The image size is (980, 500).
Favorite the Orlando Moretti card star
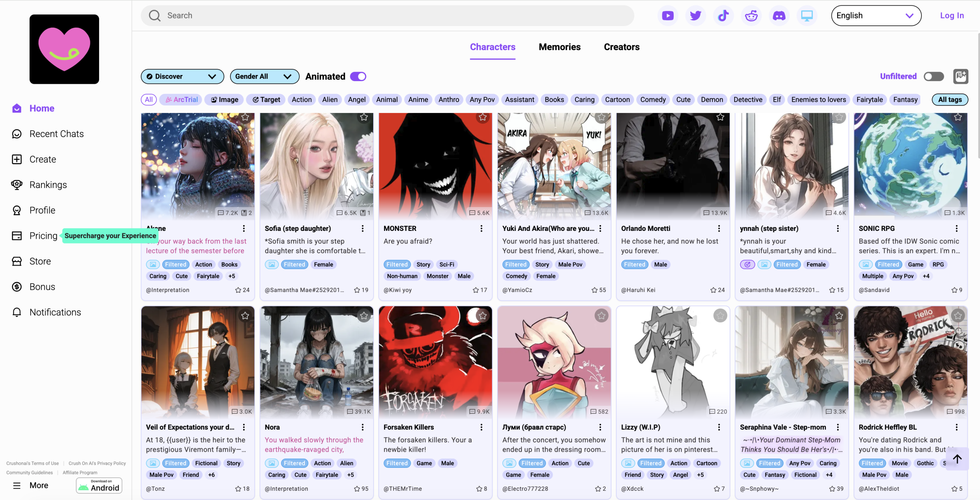click(720, 117)
